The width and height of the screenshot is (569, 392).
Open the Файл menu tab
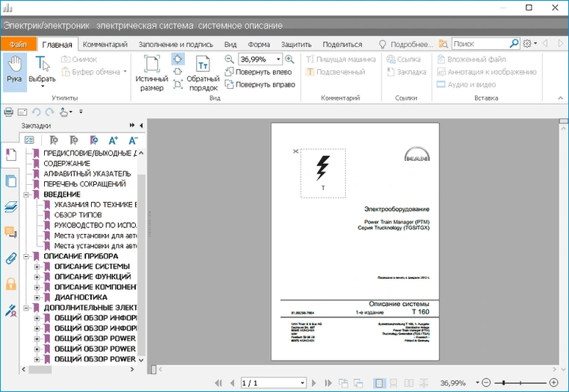click(x=18, y=44)
